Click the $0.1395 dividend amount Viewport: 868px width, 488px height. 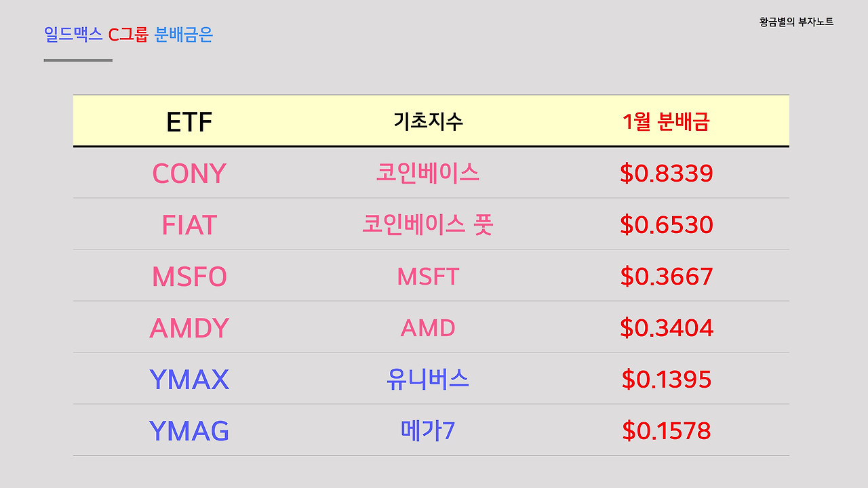[x=666, y=380]
